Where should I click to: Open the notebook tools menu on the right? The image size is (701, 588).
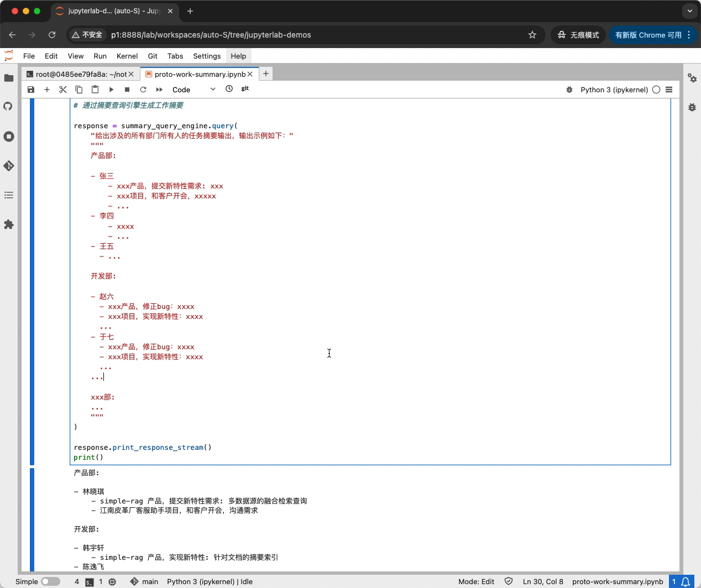coord(669,90)
